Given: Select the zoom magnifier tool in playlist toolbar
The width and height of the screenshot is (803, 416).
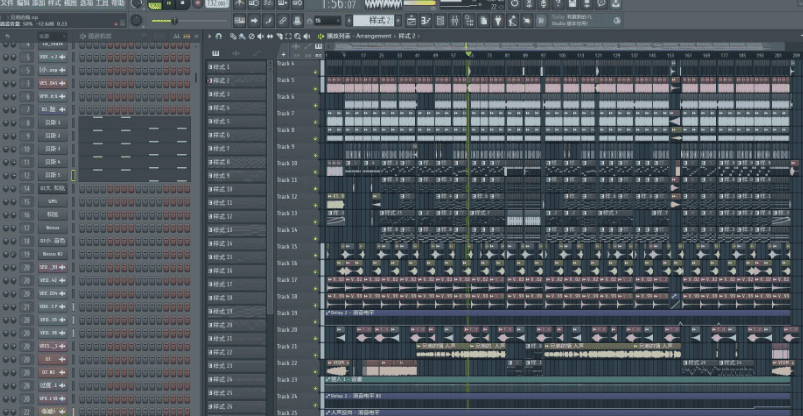Looking at the screenshot, I should (x=298, y=36).
